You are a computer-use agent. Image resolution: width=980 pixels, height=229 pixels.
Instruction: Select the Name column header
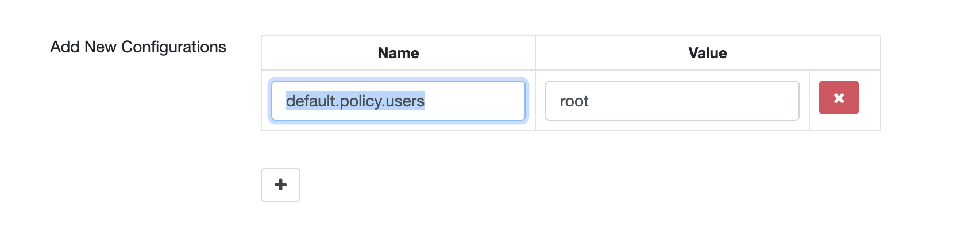coord(398,53)
